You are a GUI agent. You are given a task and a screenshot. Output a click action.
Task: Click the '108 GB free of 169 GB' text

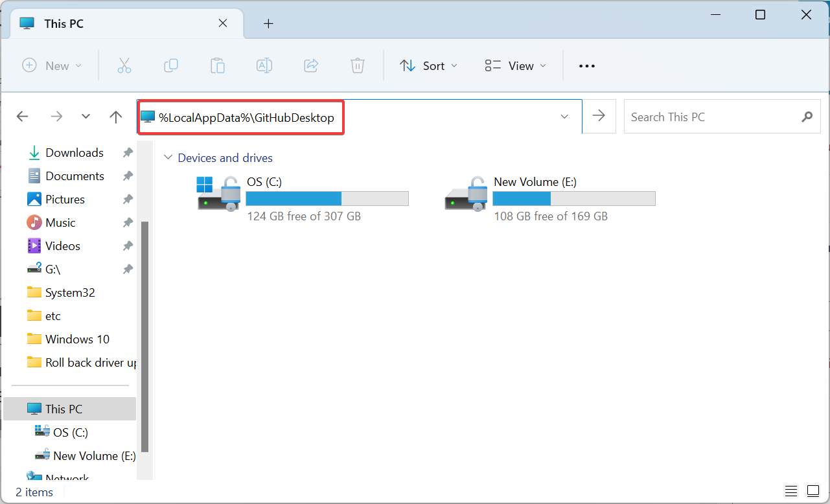click(x=551, y=216)
